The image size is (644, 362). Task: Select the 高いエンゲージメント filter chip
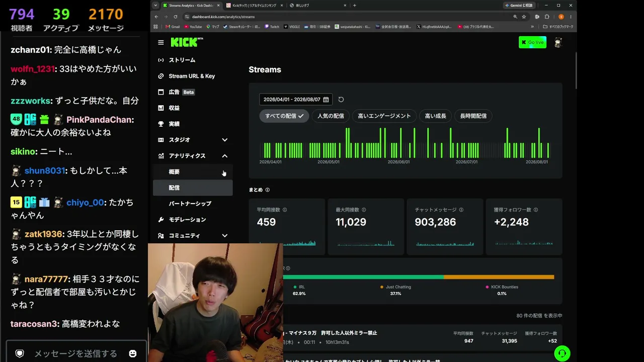pyautogui.click(x=384, y=116)
